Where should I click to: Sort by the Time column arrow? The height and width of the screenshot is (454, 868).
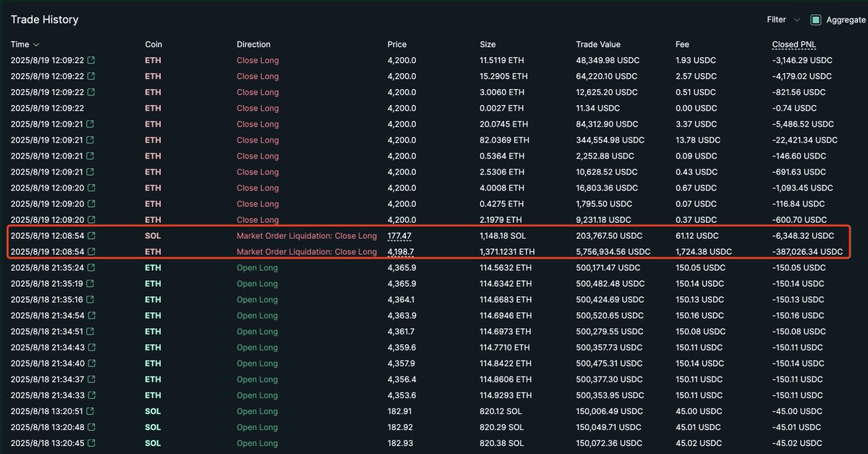[36, 45]
